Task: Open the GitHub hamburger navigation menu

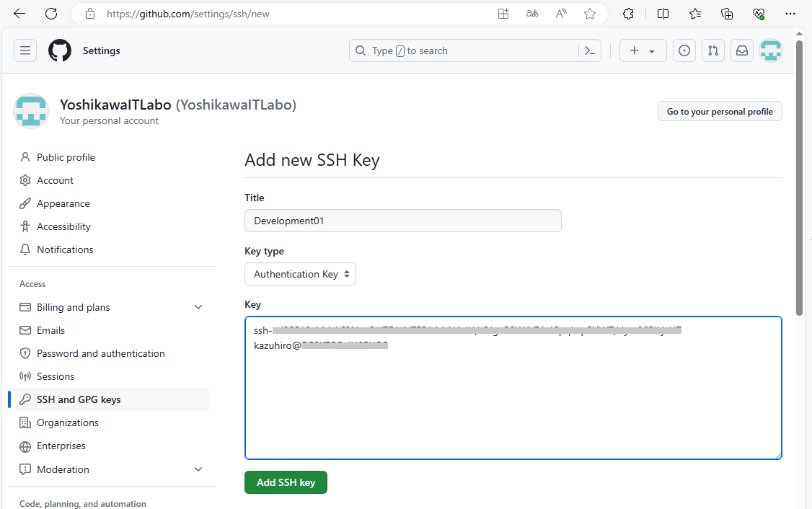Action: point(25,50)
